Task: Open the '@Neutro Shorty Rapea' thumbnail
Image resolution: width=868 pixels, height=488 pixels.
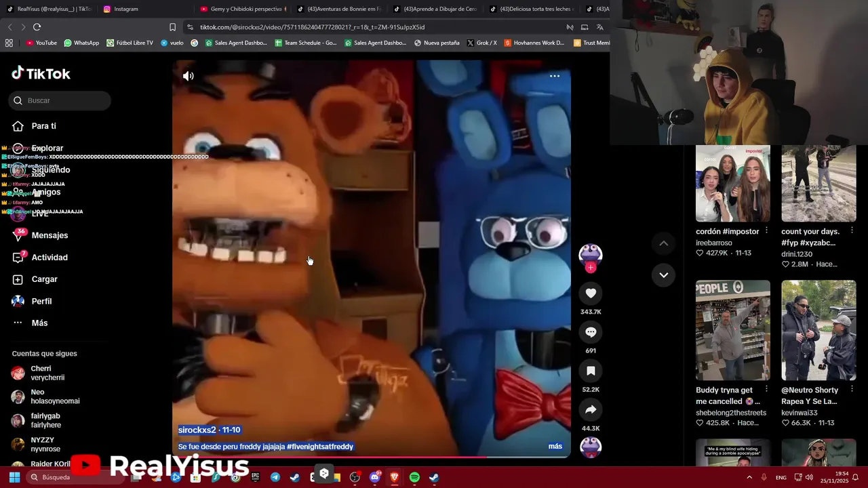Action: [818, 330]
